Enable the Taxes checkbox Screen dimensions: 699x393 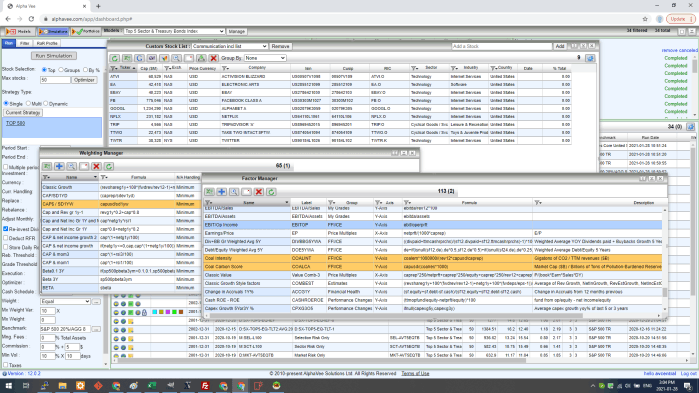pyautogui.click(x=6, y=365)
